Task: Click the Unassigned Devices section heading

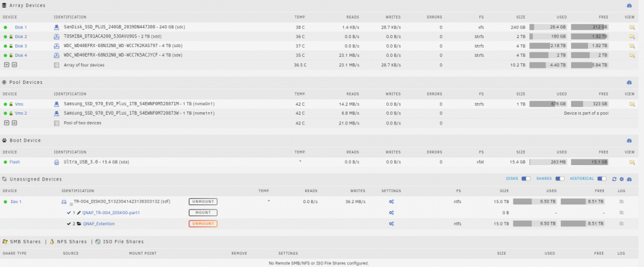Action: (x=35, y=179)
